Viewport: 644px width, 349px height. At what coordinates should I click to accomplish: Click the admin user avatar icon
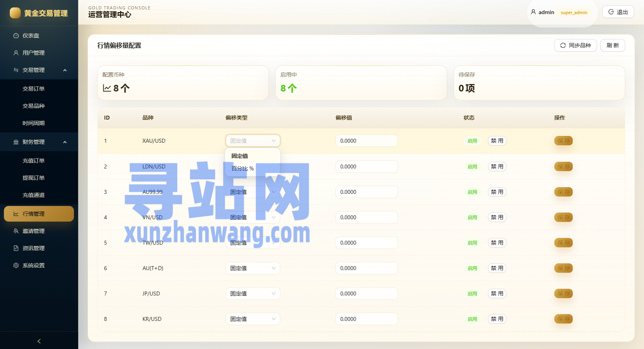click(533, 12)
